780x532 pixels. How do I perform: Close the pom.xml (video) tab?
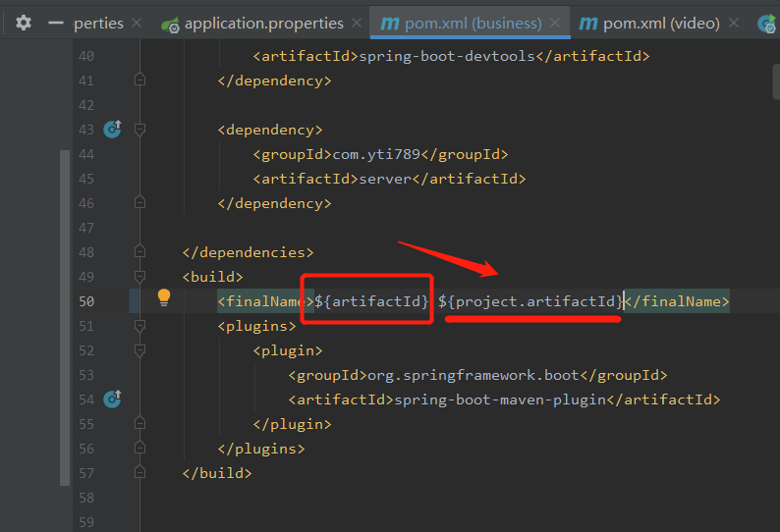[733, 23]
